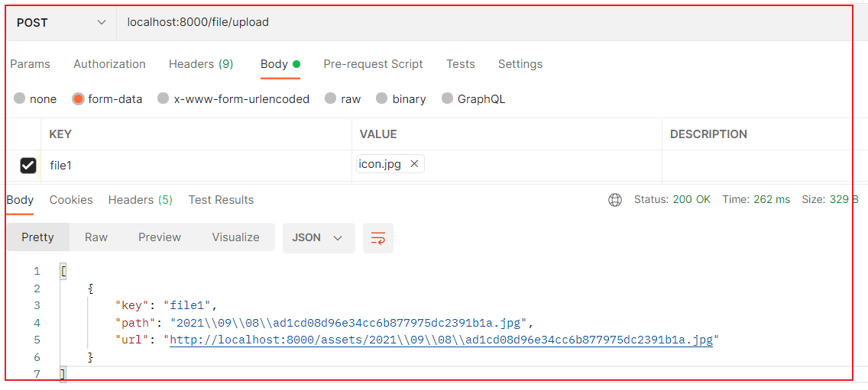
Task: Switch to the Tests tab
Action: click(x=461, y=64)
